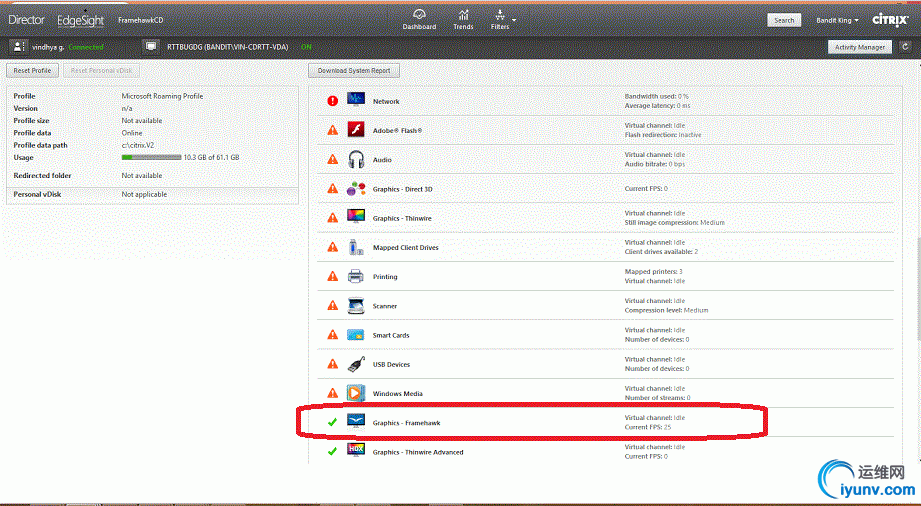Open the Filters dropdown
921x506 pixels.
point(503,19)
